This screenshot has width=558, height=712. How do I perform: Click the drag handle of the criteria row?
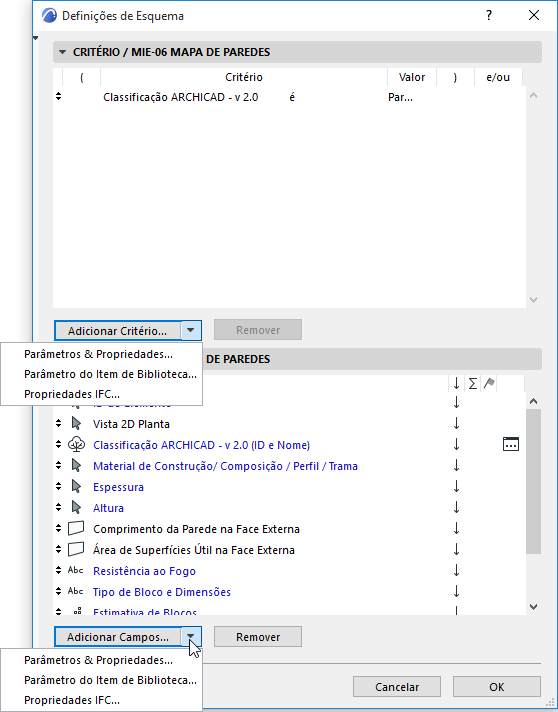pyautogui.click(x=58, y=96)
